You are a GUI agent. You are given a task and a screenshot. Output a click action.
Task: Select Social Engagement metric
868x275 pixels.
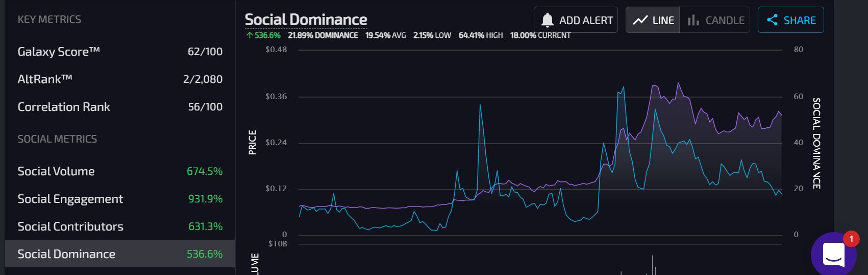click(x=120, y=198)
